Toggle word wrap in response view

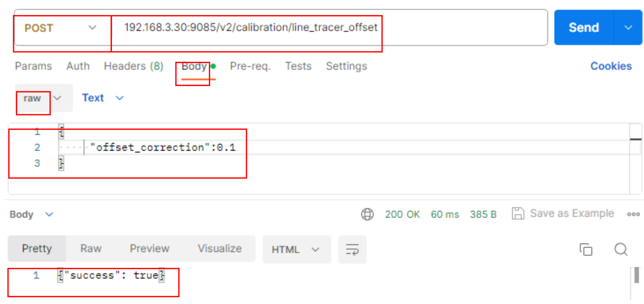[352, 249]
